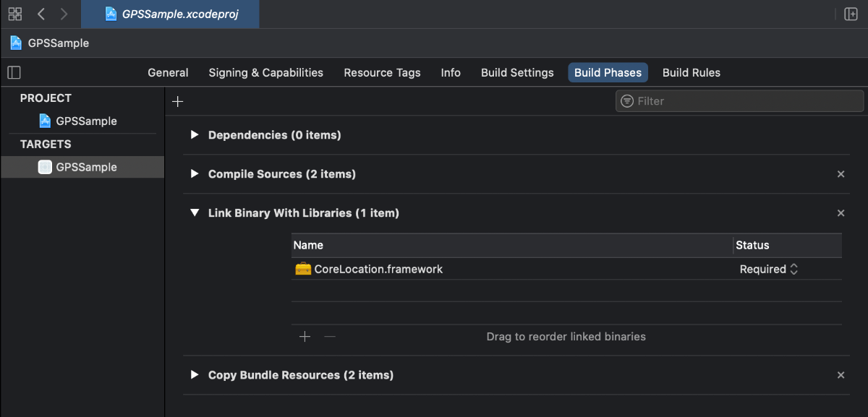Expand the Compile Sources phase
Screen dimensions: 868x417
coord(194,174)
